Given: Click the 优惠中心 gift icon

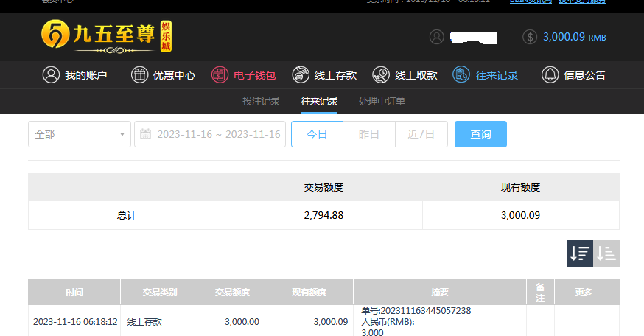Looking at the screenshot, I should [x=139, y=75].
